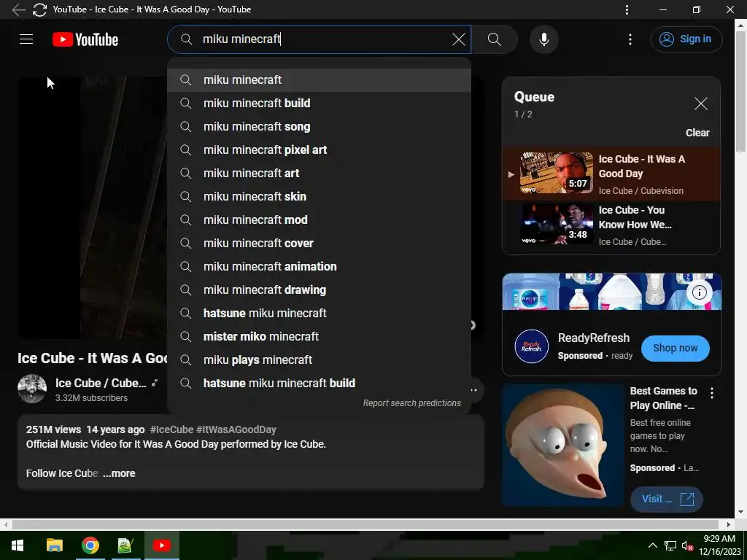Play 'It Was A Good Day' queue thumbnail
The height and width of the screenshot is (560, 747).
[x=556, y=172]
